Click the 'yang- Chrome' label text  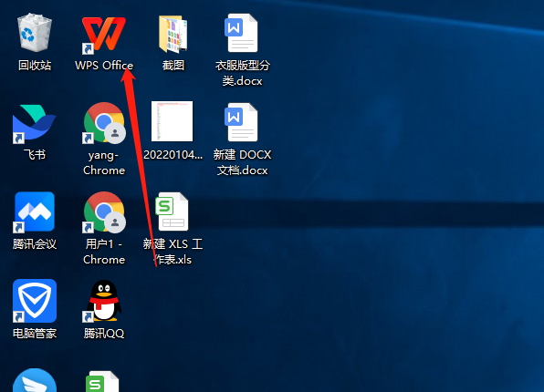104,162
